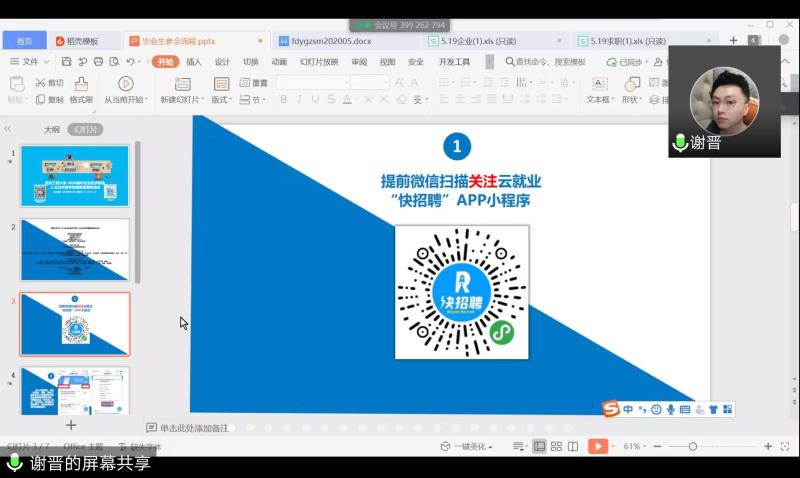
Task: Switch to normal view in status bar
Action: coord(539,447)
